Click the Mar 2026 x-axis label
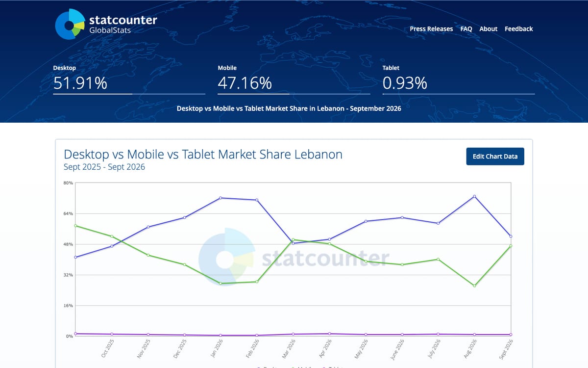 click(289, 348)
